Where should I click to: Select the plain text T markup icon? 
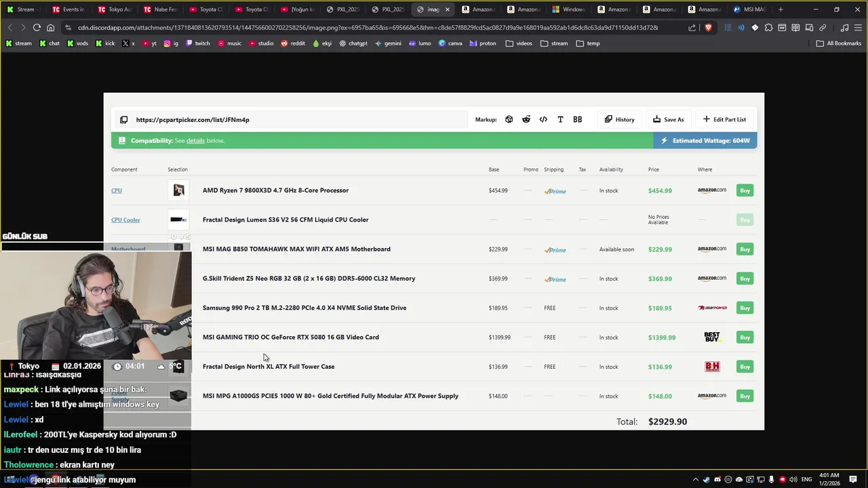(x=560, y=119)
